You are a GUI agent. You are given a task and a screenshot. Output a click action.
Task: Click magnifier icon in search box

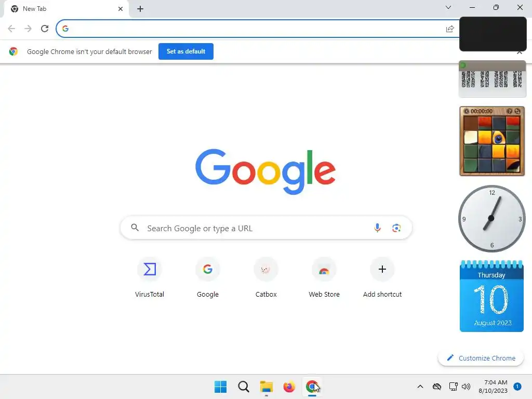(135, 228)
